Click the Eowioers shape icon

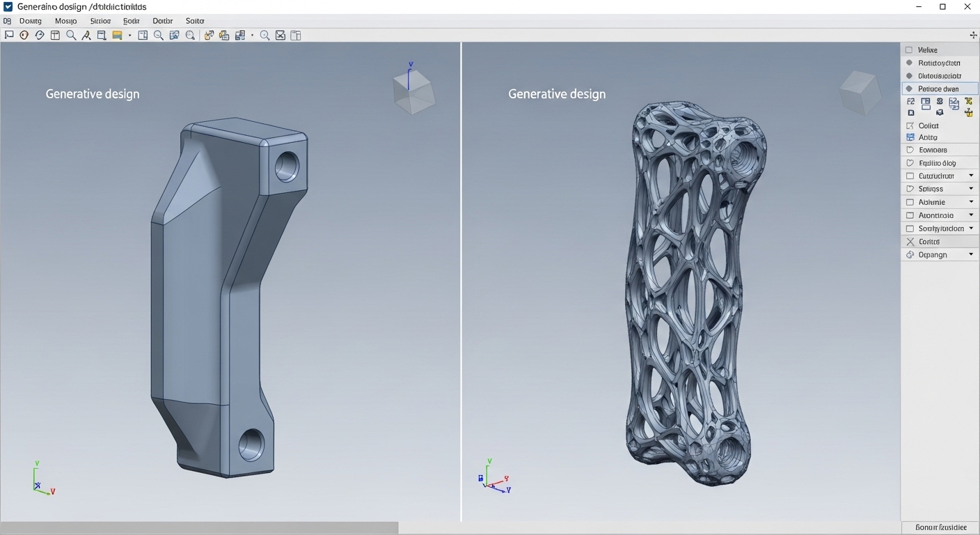[910, 150]
